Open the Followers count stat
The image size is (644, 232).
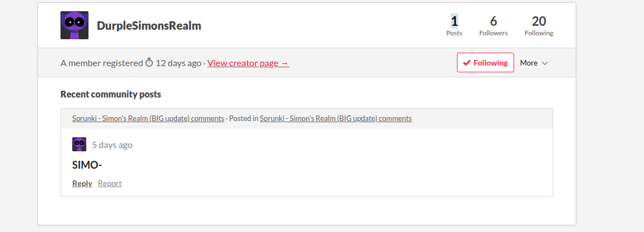click(x=493, y=26)
